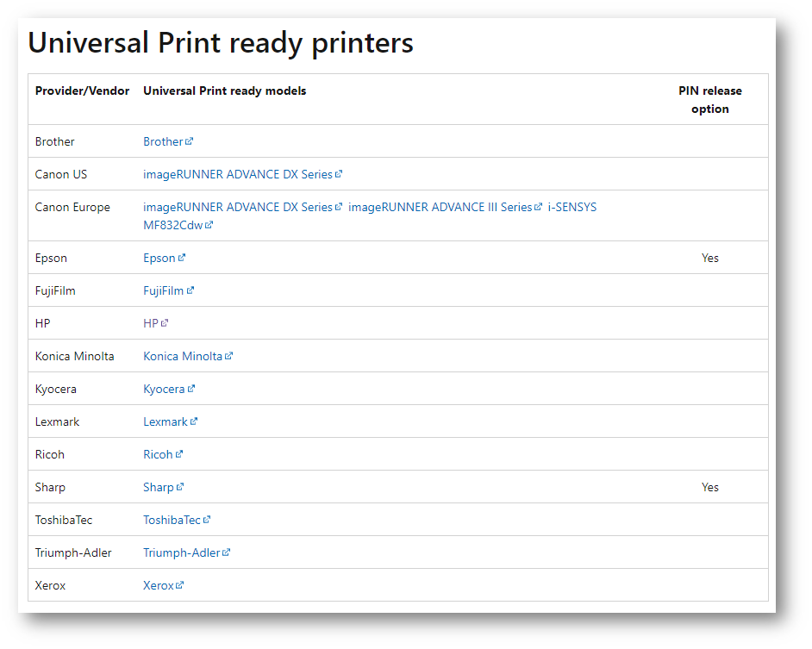Click external-link icon next to ToshibaTec link
The height and width of the screenshot is (649, 812).
pos(207,520)
